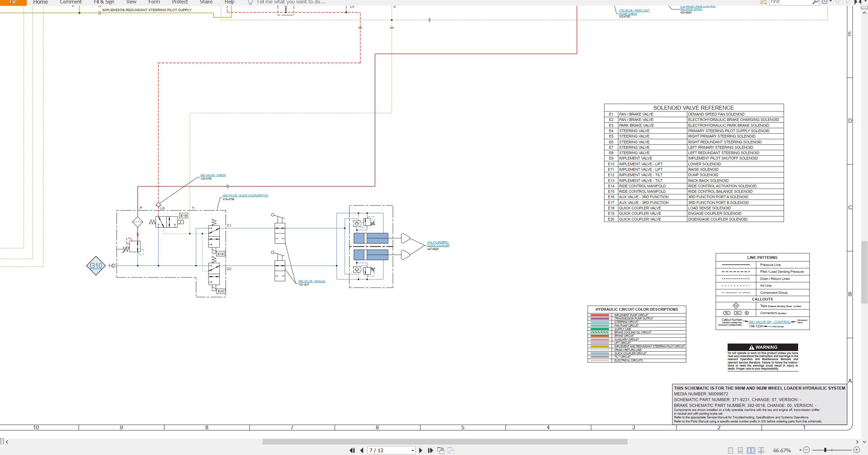Click the vertical scrollbar up arrow

click(x=864, y=12)
